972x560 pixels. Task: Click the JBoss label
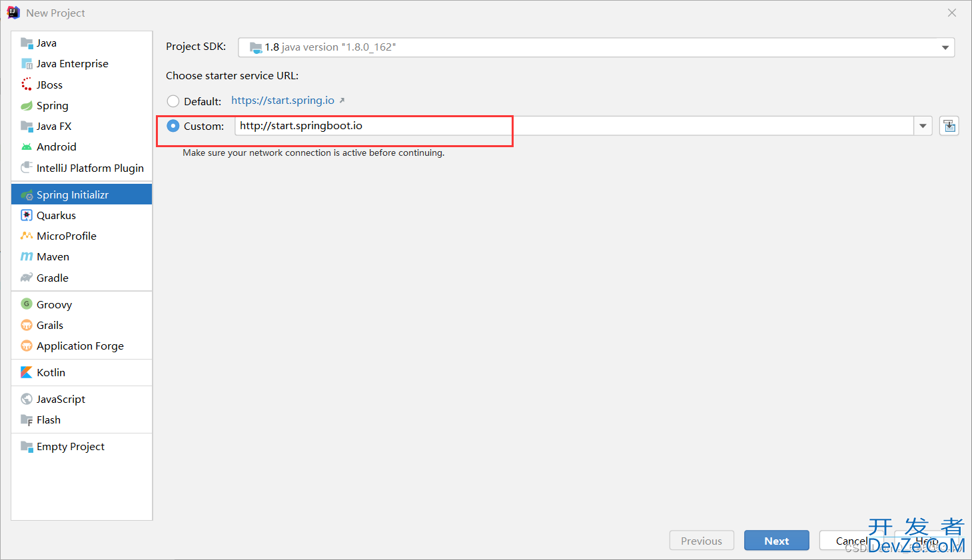point(50,85)
